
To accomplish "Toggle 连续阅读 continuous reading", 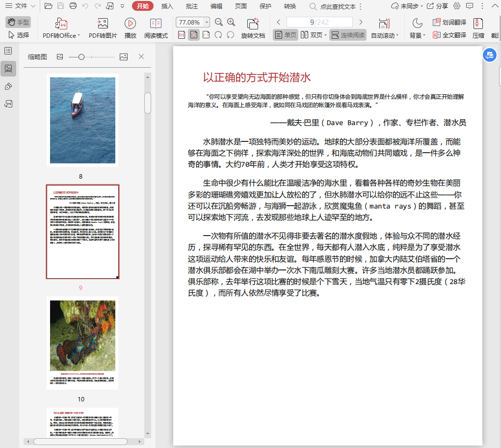I will (x=348, y=35).
